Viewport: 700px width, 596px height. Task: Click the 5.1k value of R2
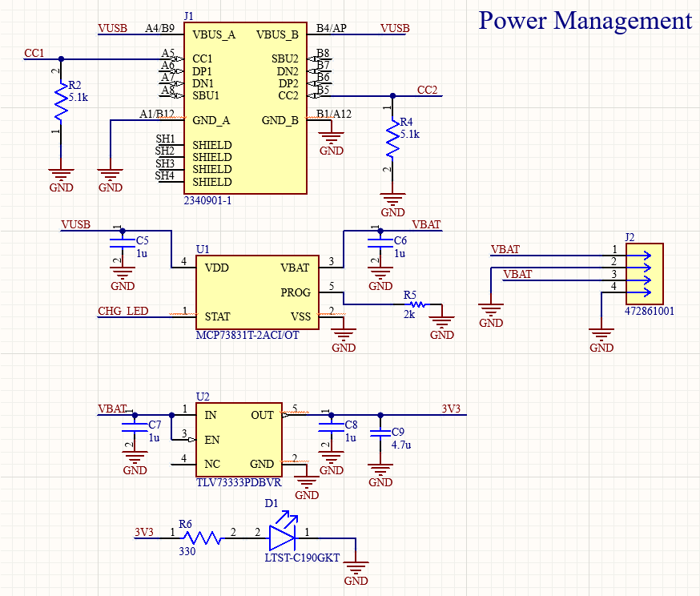pyautogui.click(x=78, y=97)
